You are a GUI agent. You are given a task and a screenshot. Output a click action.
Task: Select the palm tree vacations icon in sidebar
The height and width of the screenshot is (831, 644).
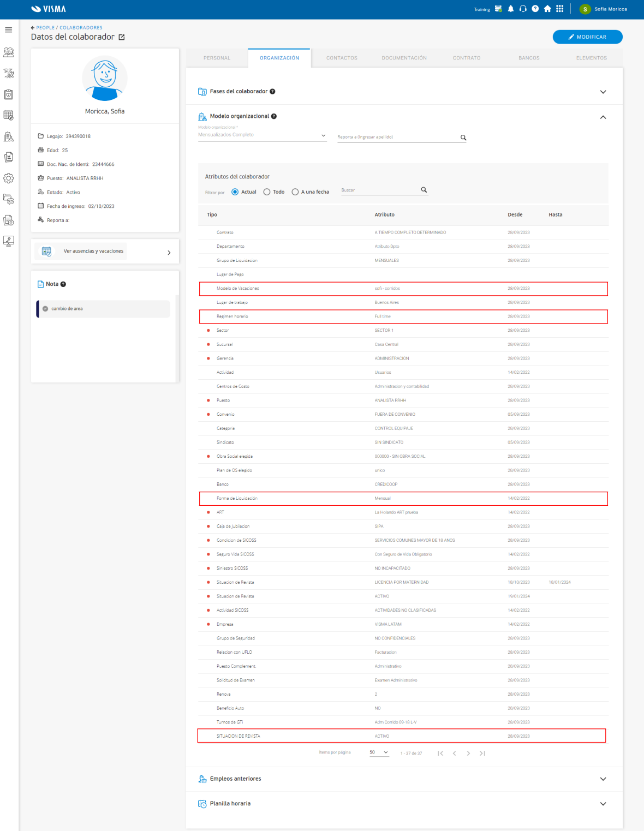tap(8, 74)
